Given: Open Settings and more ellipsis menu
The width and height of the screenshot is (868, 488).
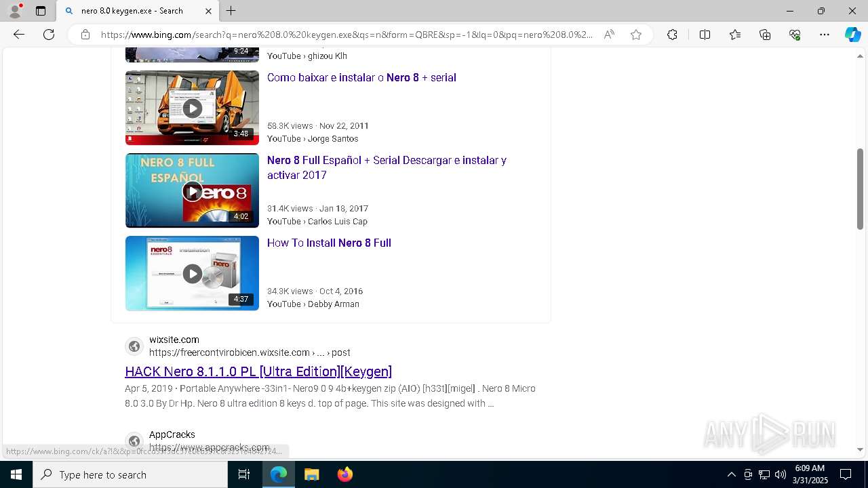Looking at the screenshot, I should click(825, 35).
